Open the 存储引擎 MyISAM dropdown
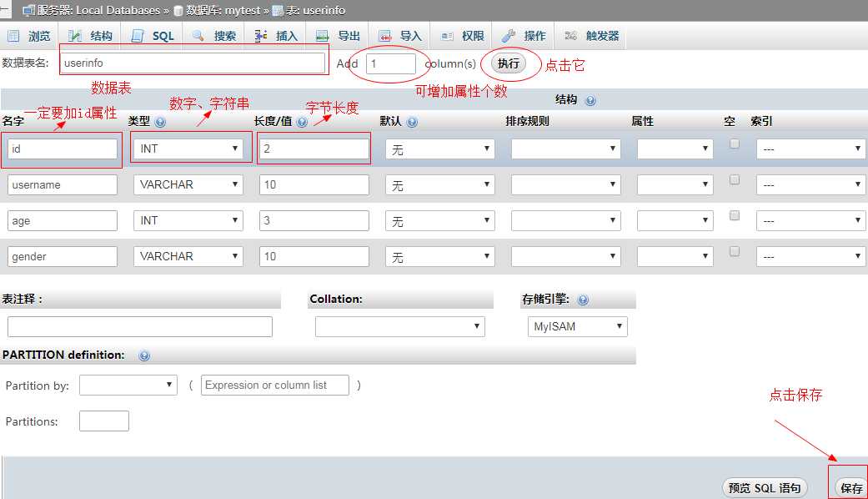 click(x=577, y=327)
